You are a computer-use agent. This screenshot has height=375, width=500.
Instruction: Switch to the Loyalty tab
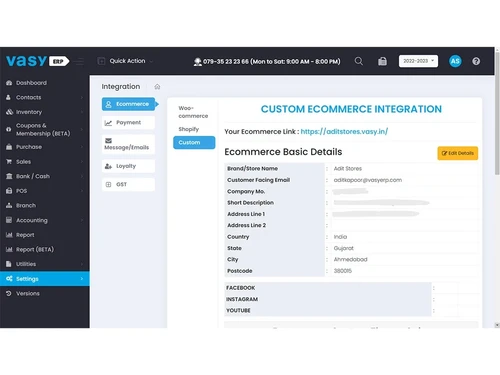pos(129,166)
